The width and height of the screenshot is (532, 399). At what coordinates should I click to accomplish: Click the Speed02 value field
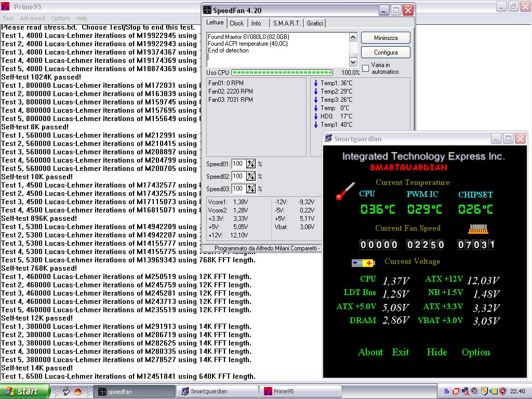[x=239, y=177]
